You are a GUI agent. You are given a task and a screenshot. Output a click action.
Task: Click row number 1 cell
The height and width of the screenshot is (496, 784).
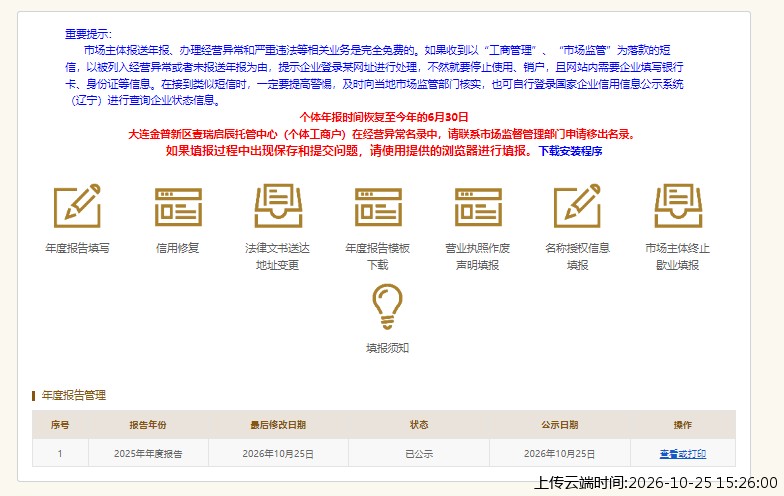click(x=60, y=454)
